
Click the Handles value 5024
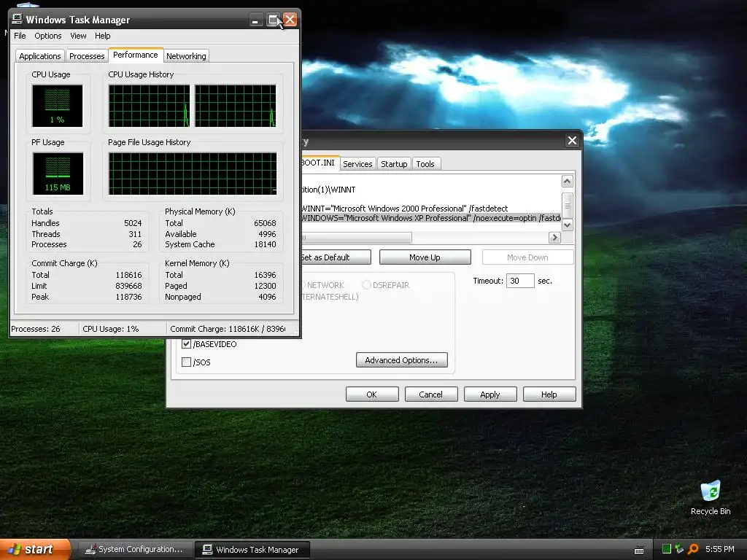pyautogui.click(x=133, y=223)
